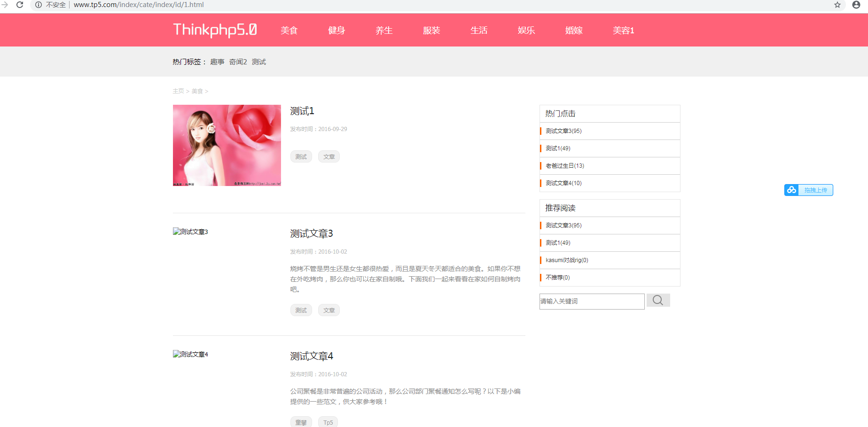Select the 婚嫁 navigation item
The image size is (868, 427).
[573, 30]
